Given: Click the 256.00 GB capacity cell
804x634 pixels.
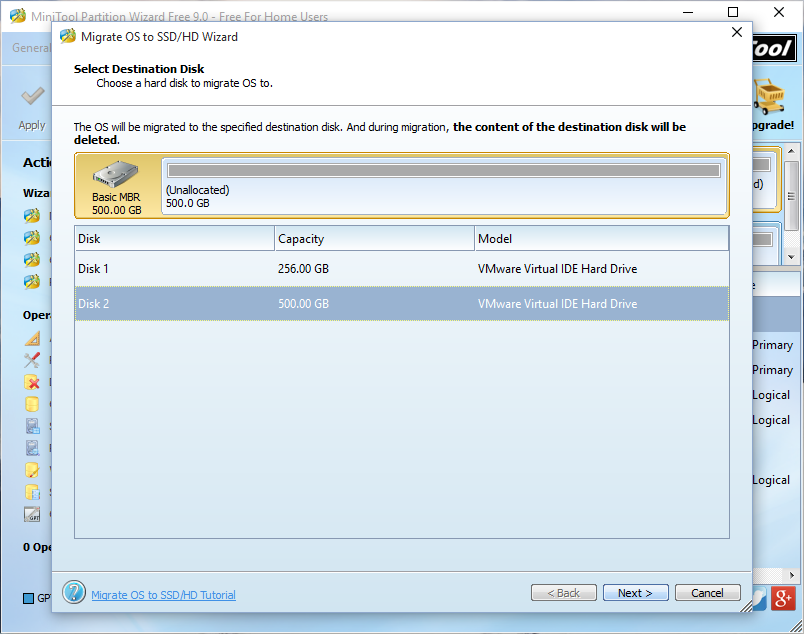Looking at the screenshot, I should tap(303, 269).
